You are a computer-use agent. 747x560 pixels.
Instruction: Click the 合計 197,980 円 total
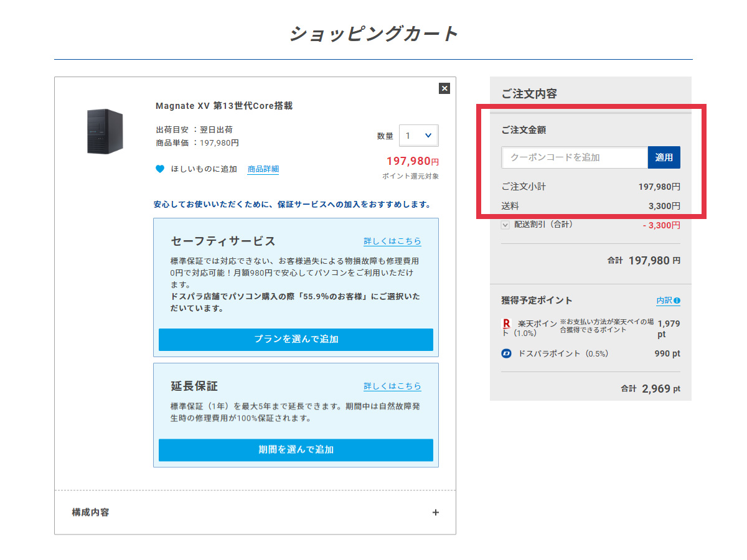pyautogui.click(x=644, y=261)
